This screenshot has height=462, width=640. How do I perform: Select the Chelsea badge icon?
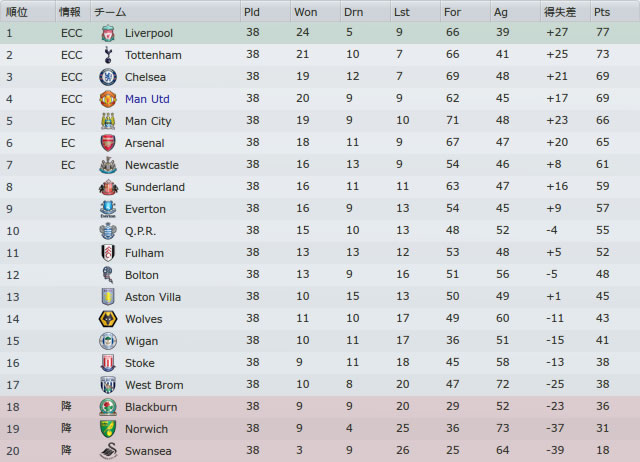[x=108, y=77]
